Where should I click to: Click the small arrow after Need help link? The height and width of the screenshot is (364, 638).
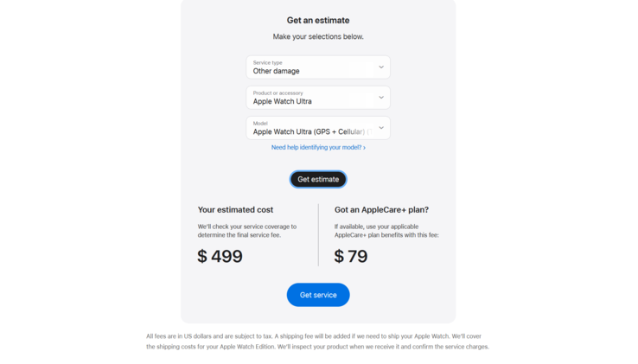point(364,148)
